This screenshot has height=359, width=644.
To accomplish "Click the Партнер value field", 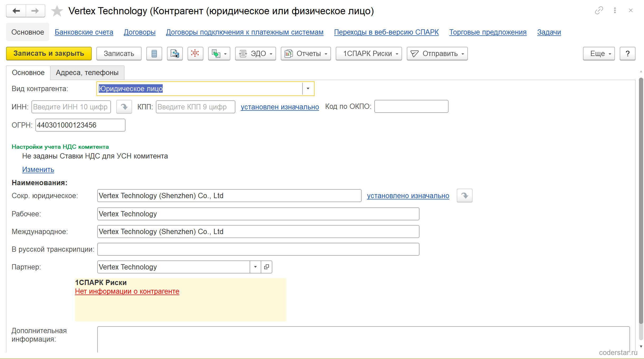I will (174, 267).
